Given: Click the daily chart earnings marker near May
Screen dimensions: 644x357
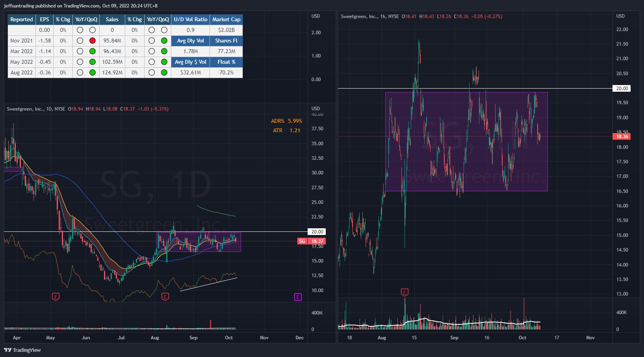Looking at the screenshot, I should coord(56,296).
